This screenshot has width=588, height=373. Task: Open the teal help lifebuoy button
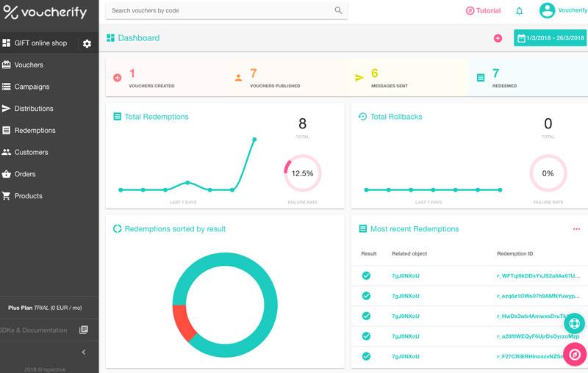point(574,323)
